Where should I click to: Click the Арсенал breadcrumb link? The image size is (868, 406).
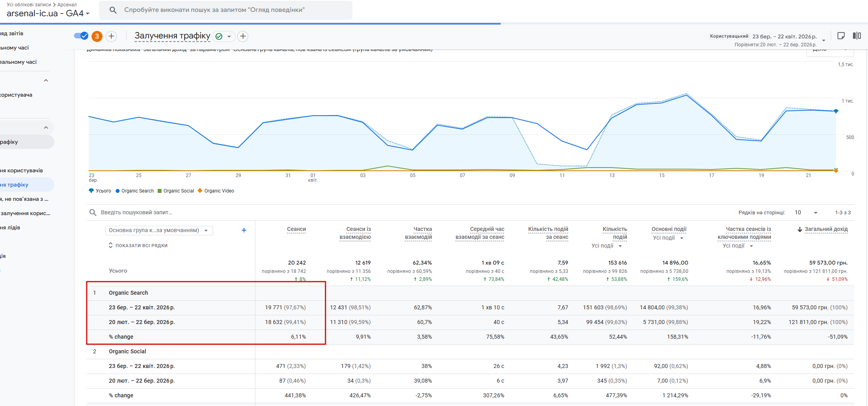67,5
